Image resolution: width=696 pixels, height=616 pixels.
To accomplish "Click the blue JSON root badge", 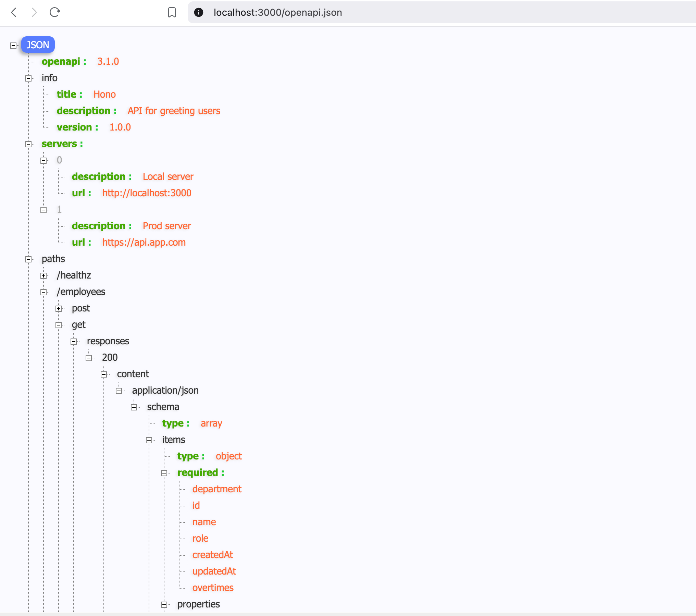I will point(38,45).
